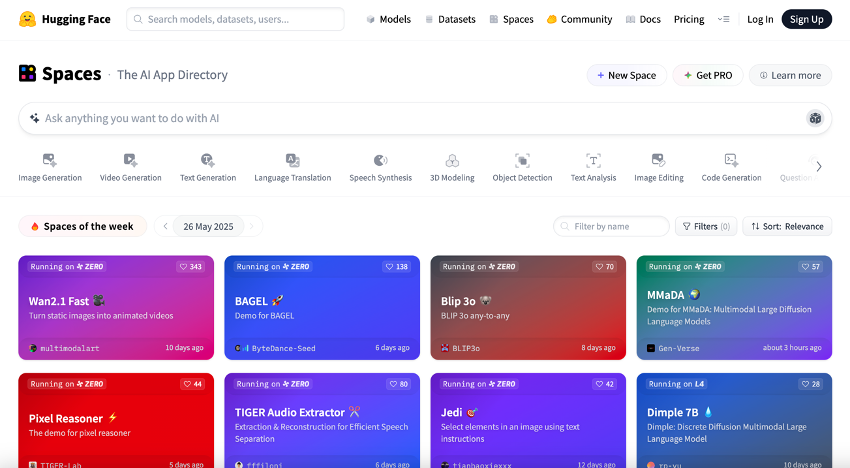Focus the Filter by name field
850x468 pixels.
[611, 226]
